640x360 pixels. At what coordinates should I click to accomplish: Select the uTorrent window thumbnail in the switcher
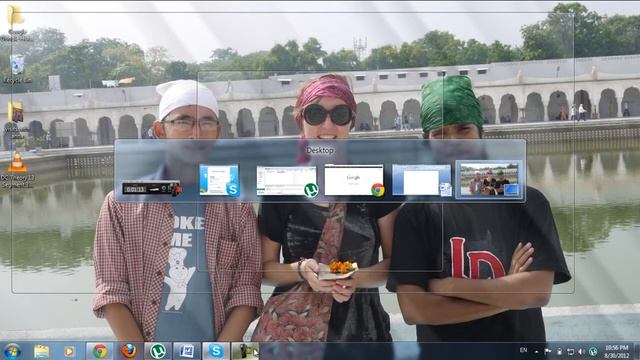tap(287, 181)
